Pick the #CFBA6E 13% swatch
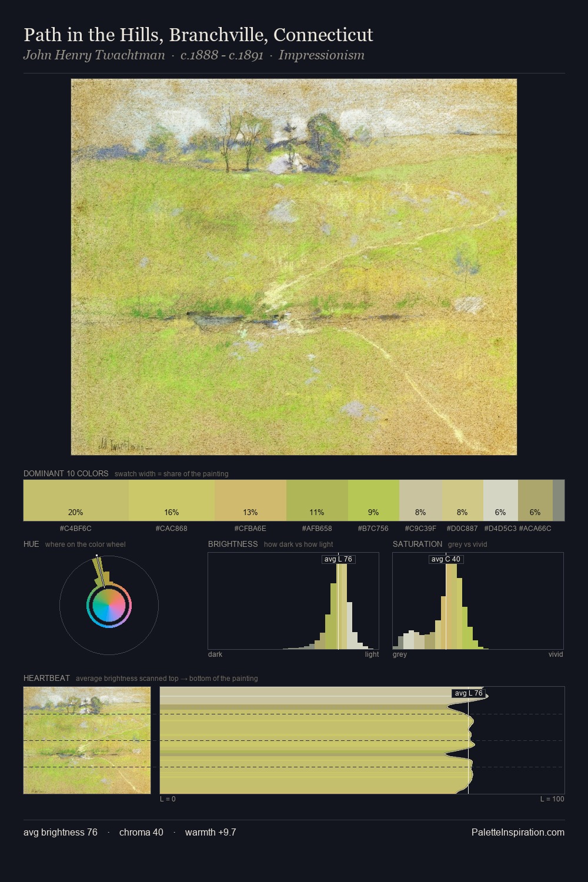Screen dimensions: 588x882 click(x=250, y=500)
